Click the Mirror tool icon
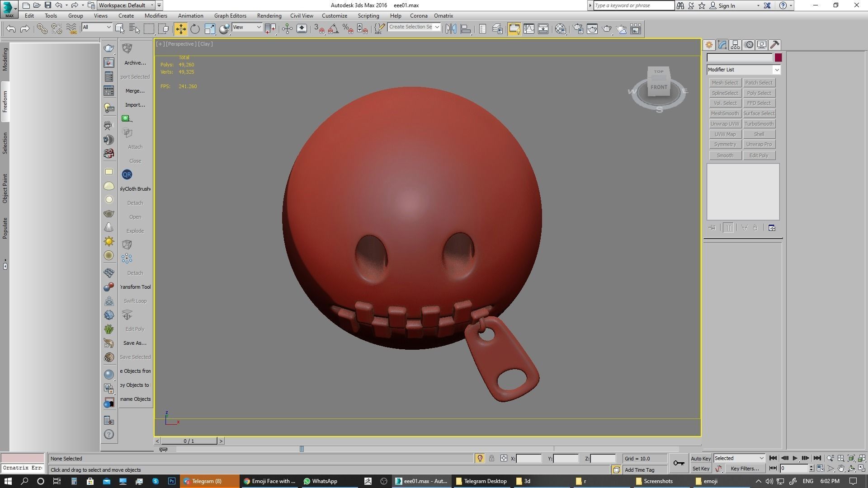Screen dimensions: 868x488 point(451,29)
